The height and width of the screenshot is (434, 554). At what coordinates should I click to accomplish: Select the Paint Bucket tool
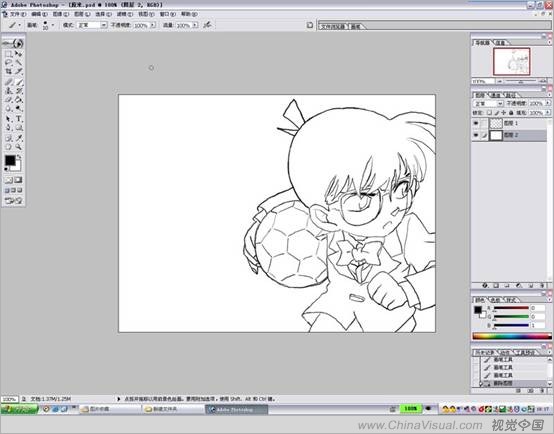pos(18,100)
